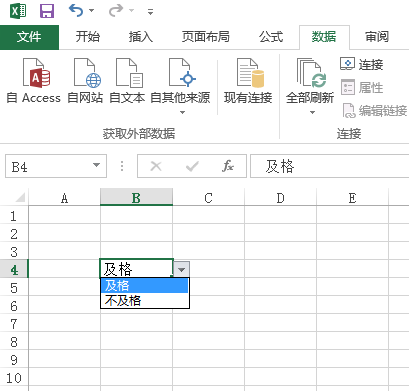Import data with 自 Access
This screenshot has width=409, height=391.
[34, 80]
